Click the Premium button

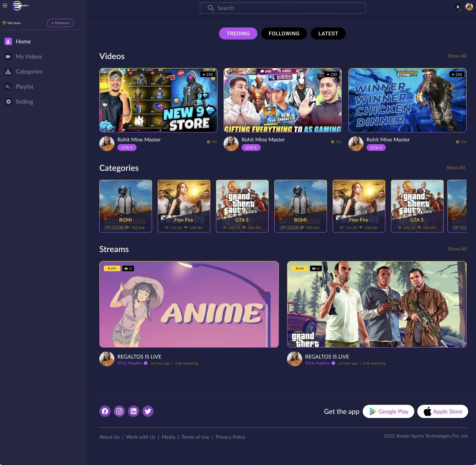[x=60, y=23]
